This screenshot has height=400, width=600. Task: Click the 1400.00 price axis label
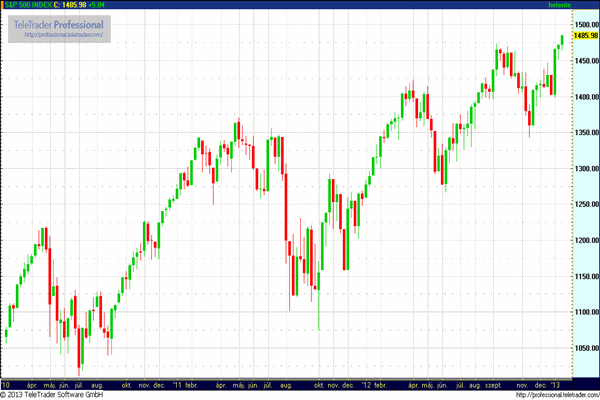[x=585, y=96]
